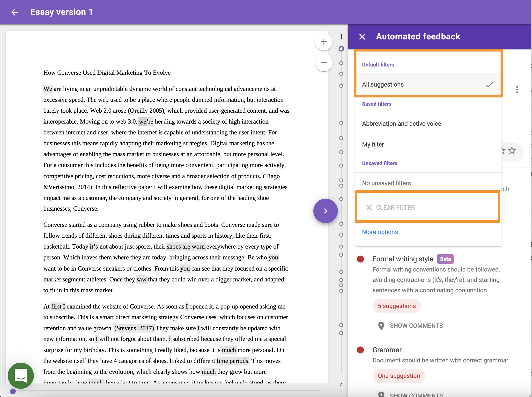The image size is (532, 397).
Task: Select the Grammar feedback heading
Action: pos(387,350)
